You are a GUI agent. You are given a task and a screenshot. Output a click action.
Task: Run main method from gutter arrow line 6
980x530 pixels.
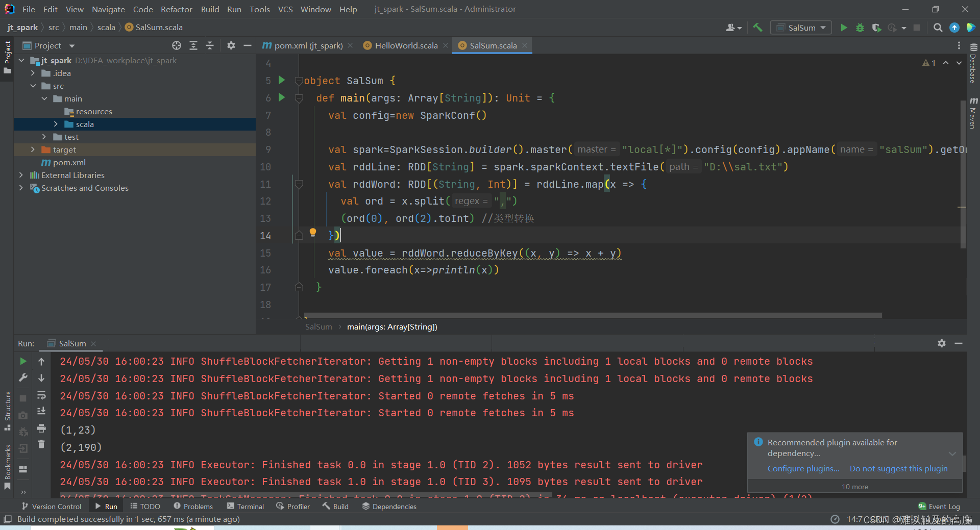pos(281,97)
